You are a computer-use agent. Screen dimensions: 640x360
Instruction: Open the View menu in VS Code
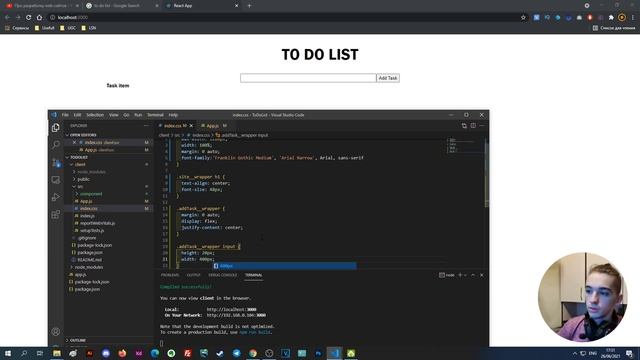[x=113, y=115]
